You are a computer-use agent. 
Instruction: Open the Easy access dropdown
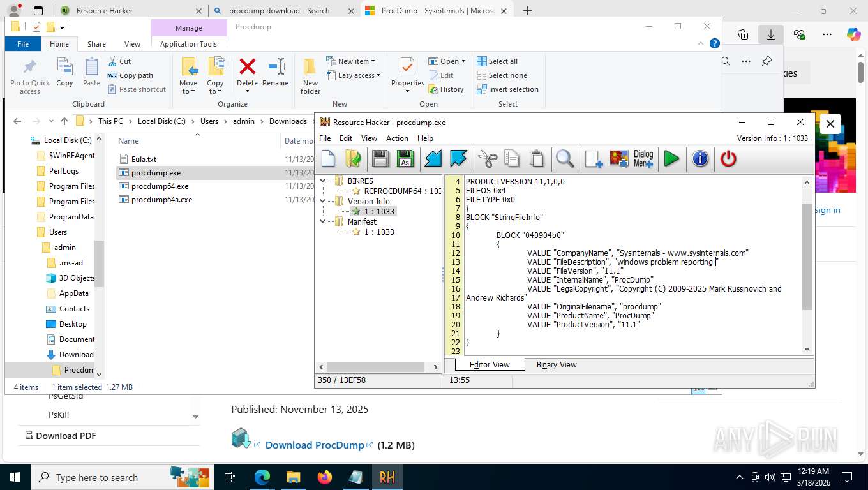point(353,75)
